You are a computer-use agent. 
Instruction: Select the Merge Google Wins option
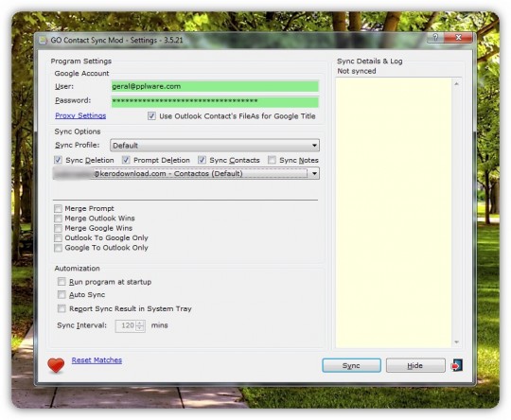[x=58, y=228]
